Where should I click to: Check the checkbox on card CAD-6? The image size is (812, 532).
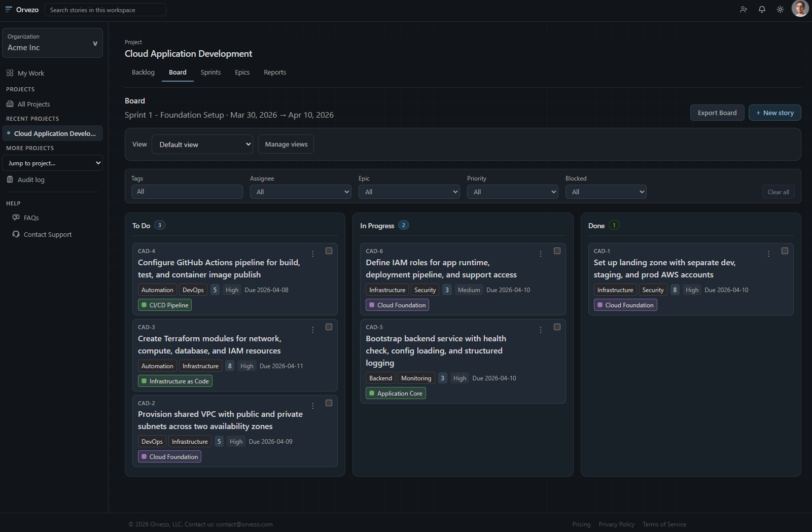click(x=556, y=251)
